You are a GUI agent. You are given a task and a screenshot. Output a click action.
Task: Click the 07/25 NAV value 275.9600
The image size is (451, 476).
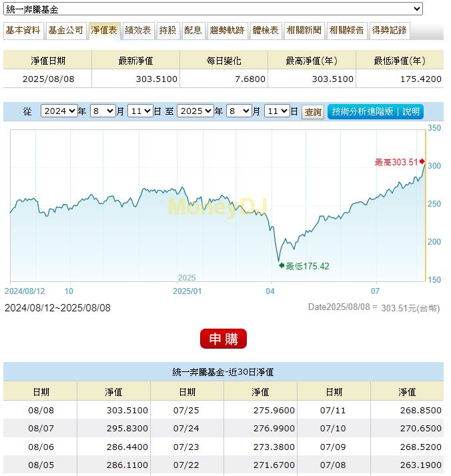[x=274, y=410]
